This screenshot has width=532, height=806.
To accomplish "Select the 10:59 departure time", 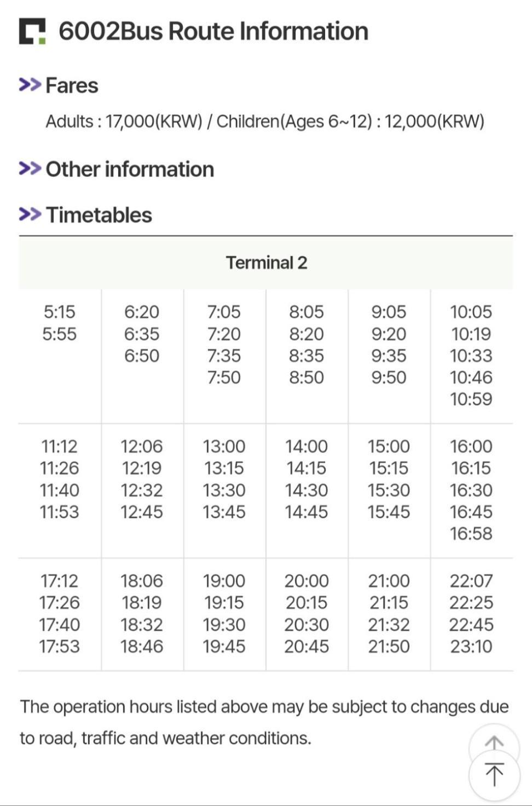I will (x=471, y=399).
